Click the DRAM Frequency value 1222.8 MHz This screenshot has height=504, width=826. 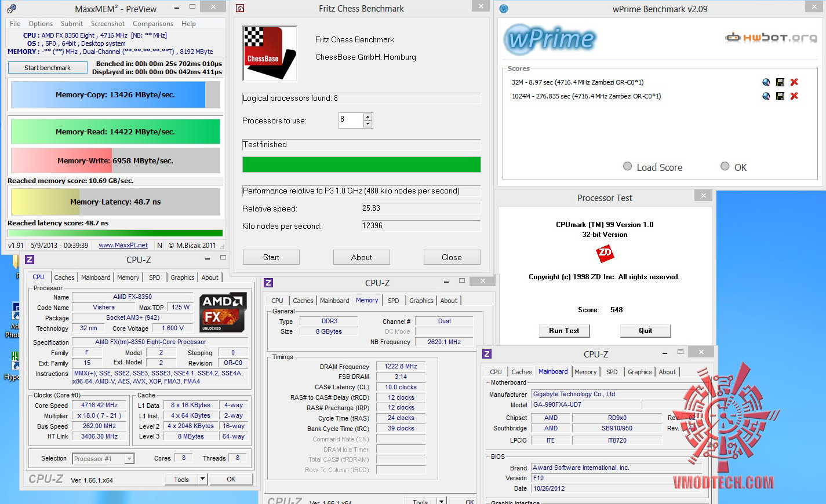(x=401, y=366)
